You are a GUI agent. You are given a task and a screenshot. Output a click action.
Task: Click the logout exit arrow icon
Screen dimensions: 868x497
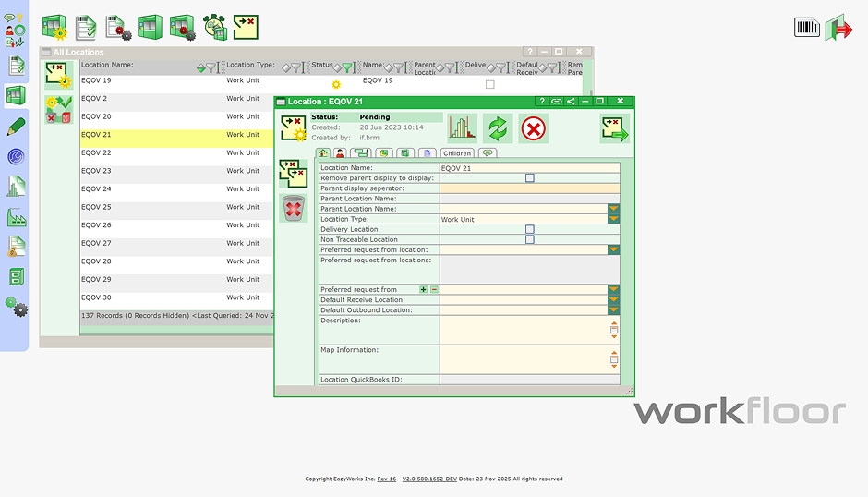(838, 28)
